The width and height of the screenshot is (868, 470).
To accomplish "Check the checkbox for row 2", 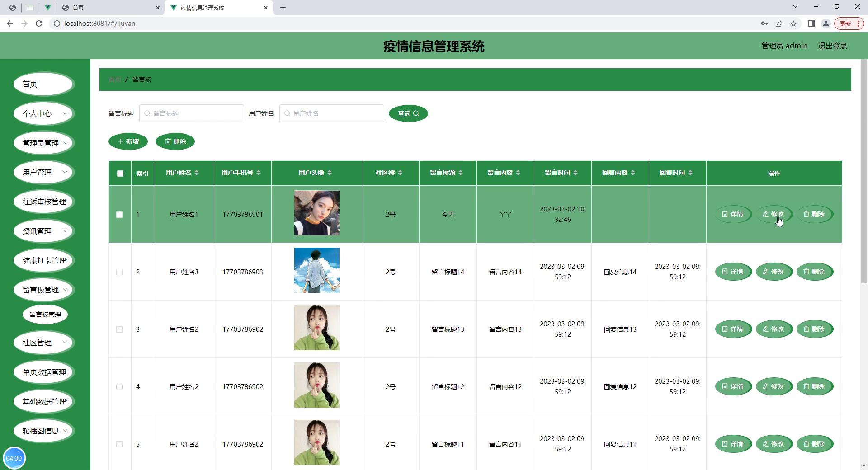I will tap(119, 272).
